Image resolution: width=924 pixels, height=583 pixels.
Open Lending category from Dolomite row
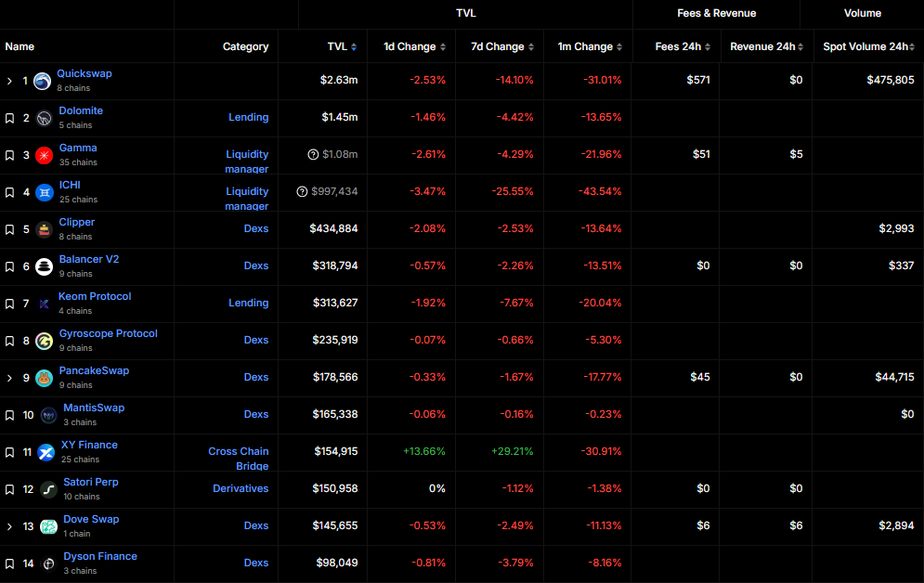pos(249,117)
